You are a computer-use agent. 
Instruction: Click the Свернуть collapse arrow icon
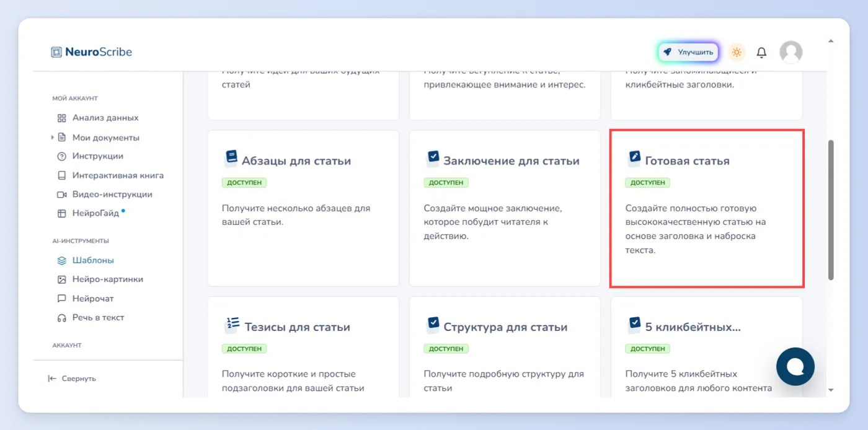pyautogui.click(x=52, y=379)
